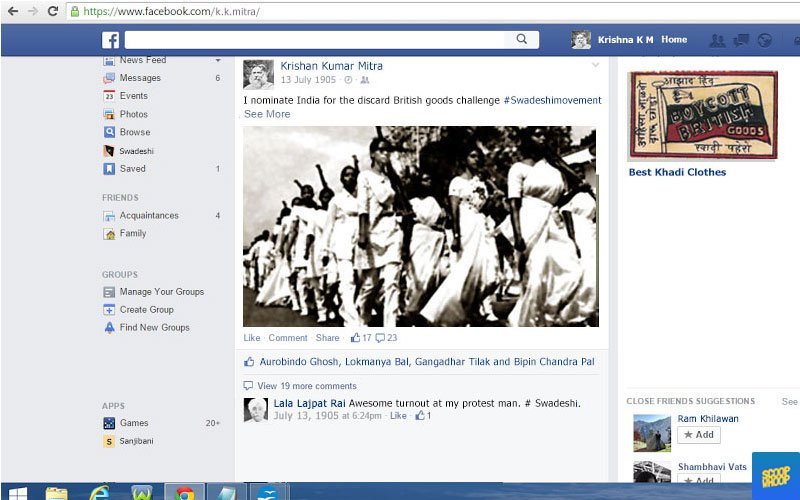Viewport: 800px width, 500px height.
Task: Open Krishna K M profile link
Action: coord(626,40)
